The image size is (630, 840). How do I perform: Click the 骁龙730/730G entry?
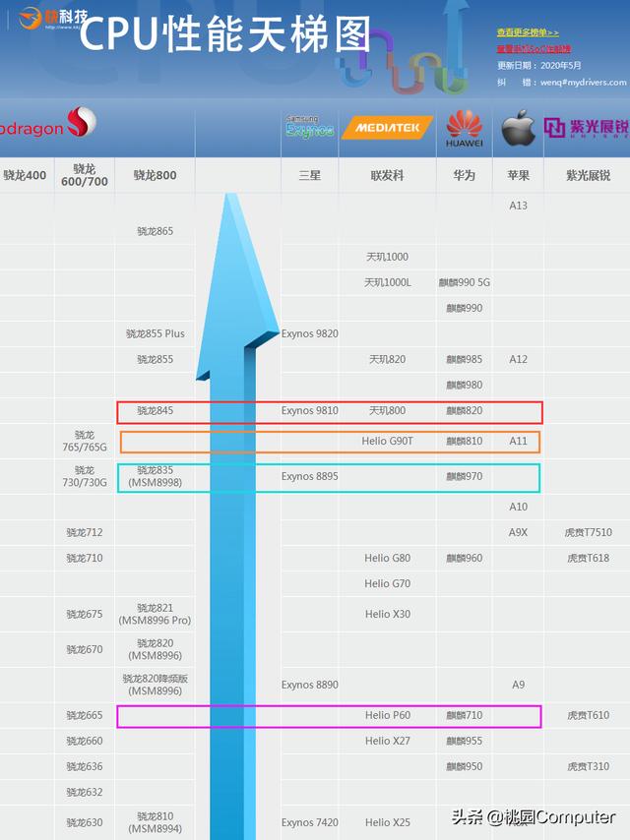click(85, 476)
